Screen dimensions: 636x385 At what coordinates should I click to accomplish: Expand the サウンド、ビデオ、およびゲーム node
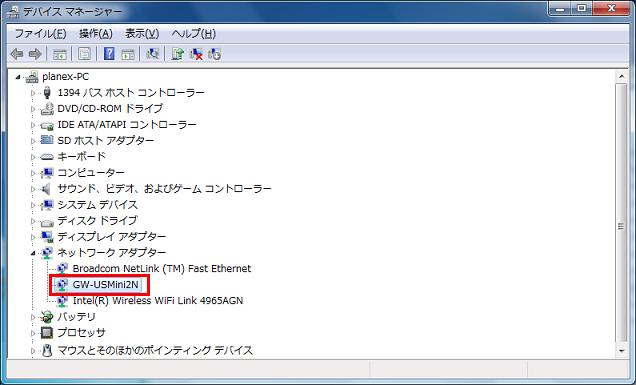click(x=33, y=189)
